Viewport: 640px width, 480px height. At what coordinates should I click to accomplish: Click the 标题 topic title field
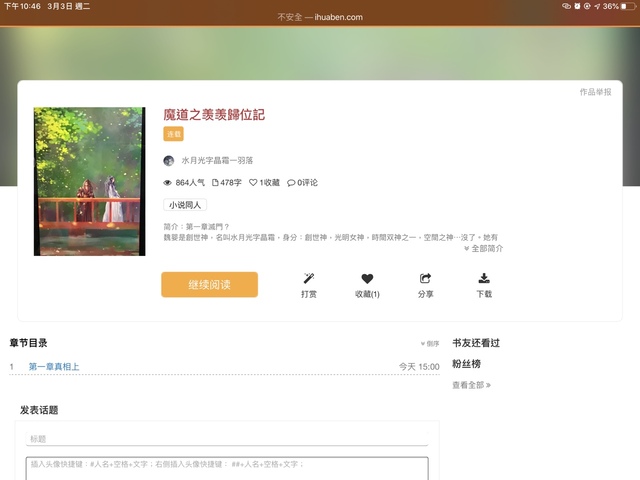click(x=227, y=439)
